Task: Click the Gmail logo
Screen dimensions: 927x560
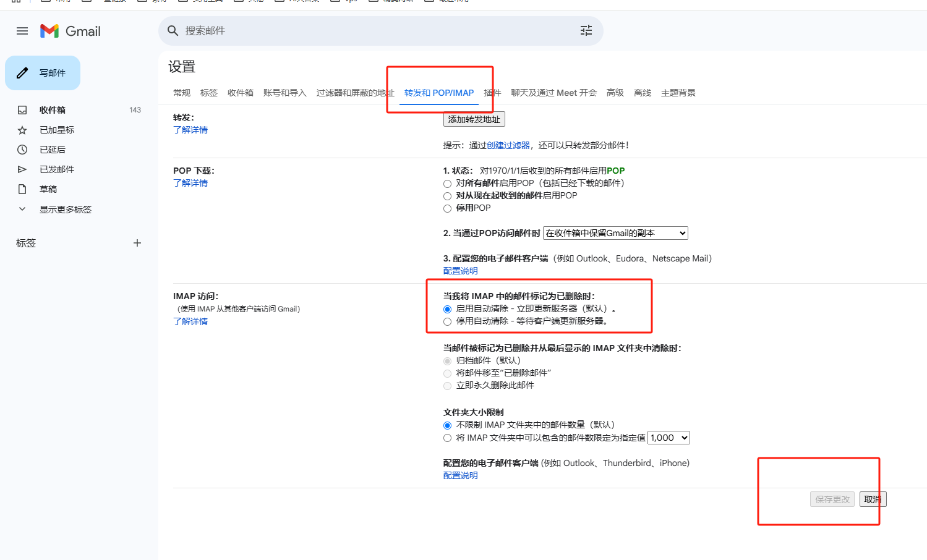Action: click(70, 31)
